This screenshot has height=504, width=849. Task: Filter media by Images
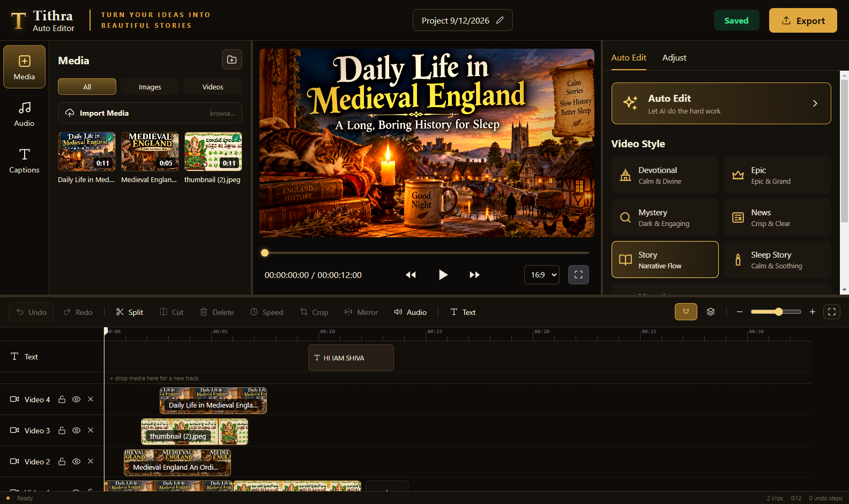click(150, 87)
